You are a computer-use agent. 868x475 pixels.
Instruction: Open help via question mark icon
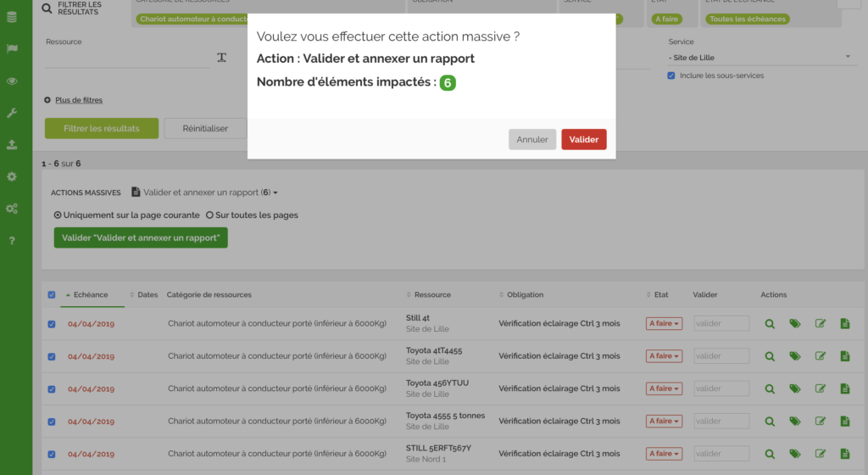point(12,241)
